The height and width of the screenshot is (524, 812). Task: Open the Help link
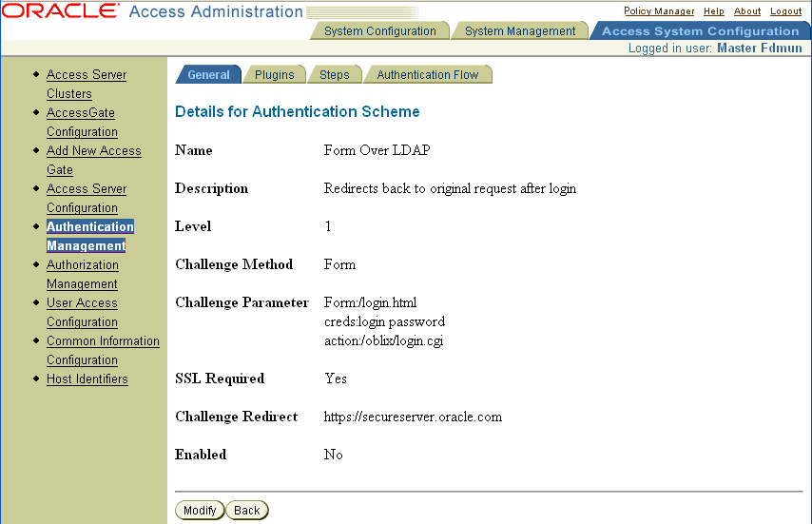click(x=714, y=10)
